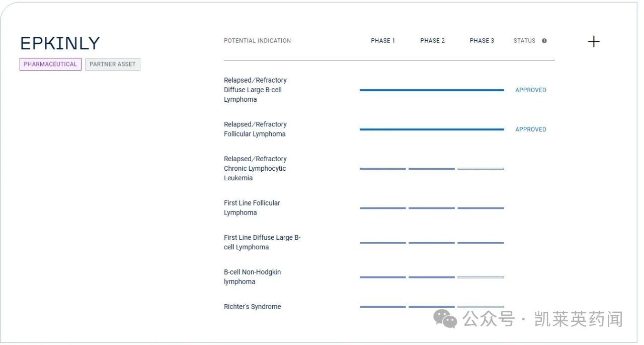Select the PARTNER ASSET tag
The height and width of the screenshot is (345, 644).
[x=113, y=64]
